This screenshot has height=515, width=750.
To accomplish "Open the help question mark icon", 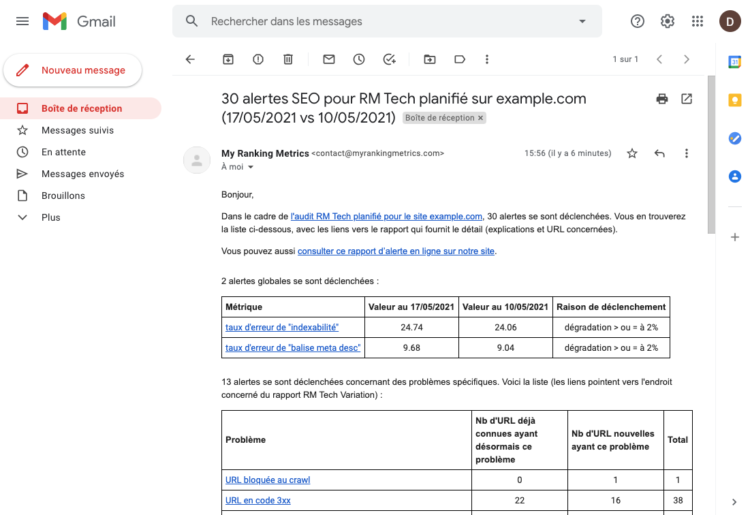I will [x=637, y=22].
